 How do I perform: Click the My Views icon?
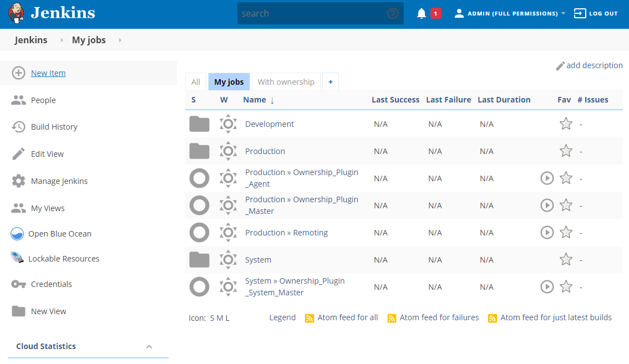(x=18, y=208)
